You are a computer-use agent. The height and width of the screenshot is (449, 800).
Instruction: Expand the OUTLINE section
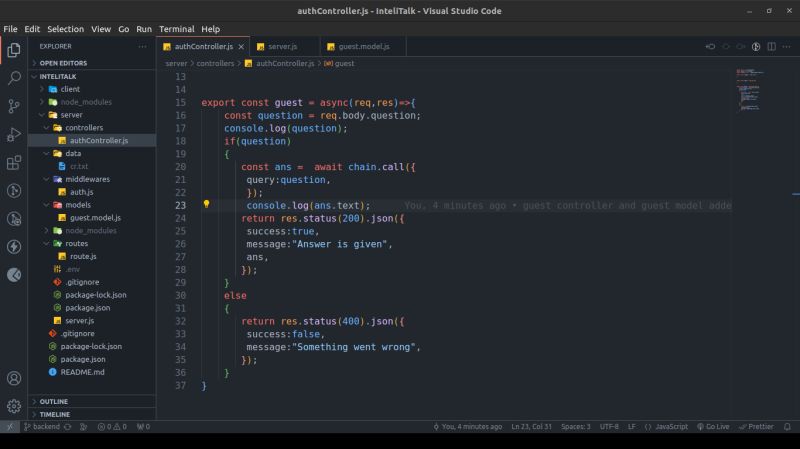54,401
